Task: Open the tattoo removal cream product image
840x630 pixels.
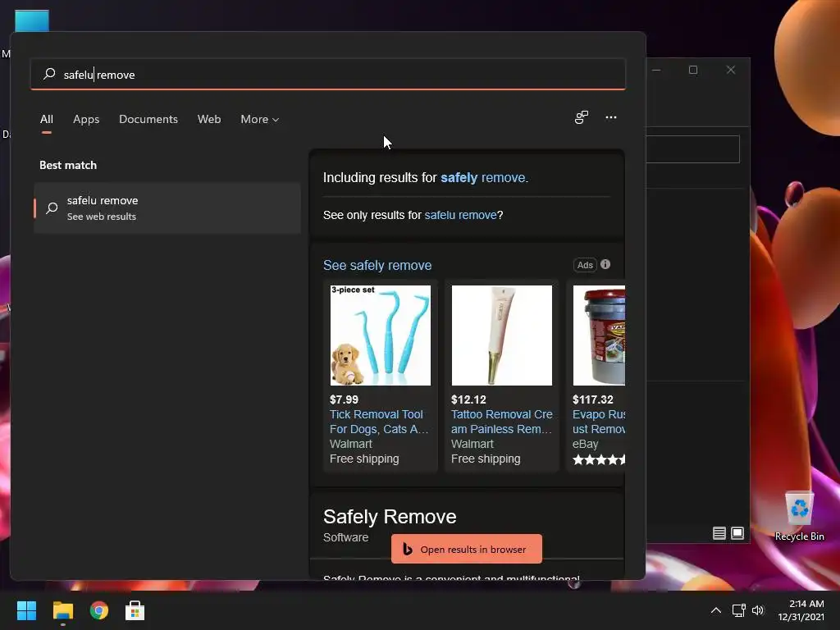Action: [501, 336]
